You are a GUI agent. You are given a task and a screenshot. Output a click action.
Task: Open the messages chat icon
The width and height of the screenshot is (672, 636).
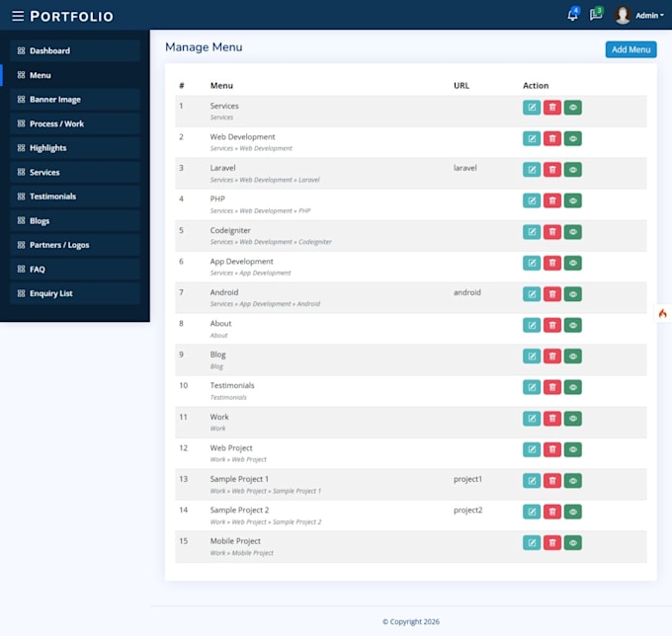pos(596,15)
